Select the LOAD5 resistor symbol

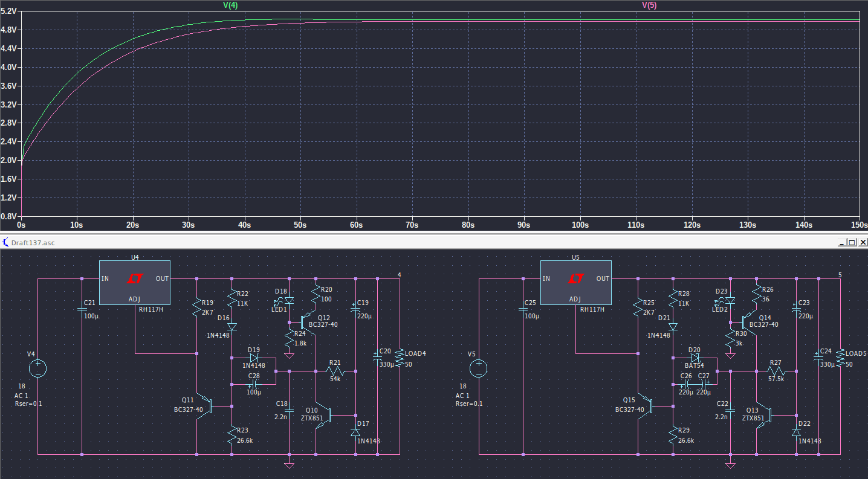840,357
